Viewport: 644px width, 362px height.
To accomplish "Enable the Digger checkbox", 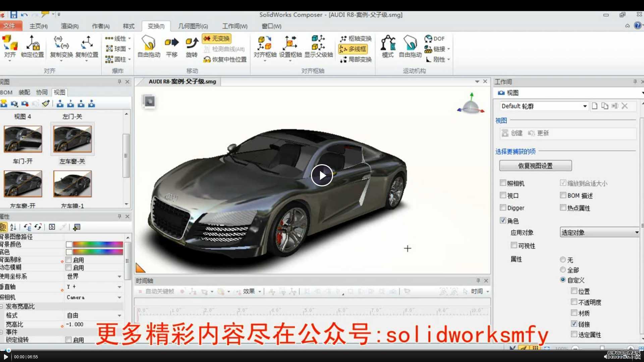I will click(503, 207).
